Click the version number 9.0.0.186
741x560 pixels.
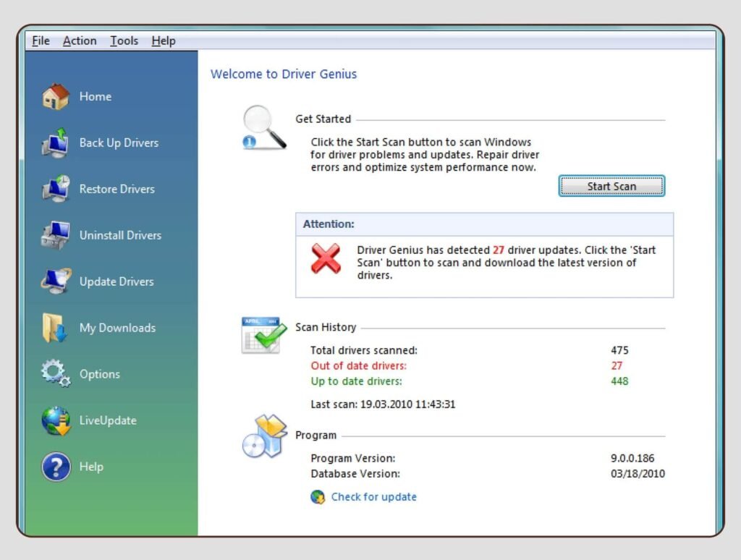click(632, 459)
